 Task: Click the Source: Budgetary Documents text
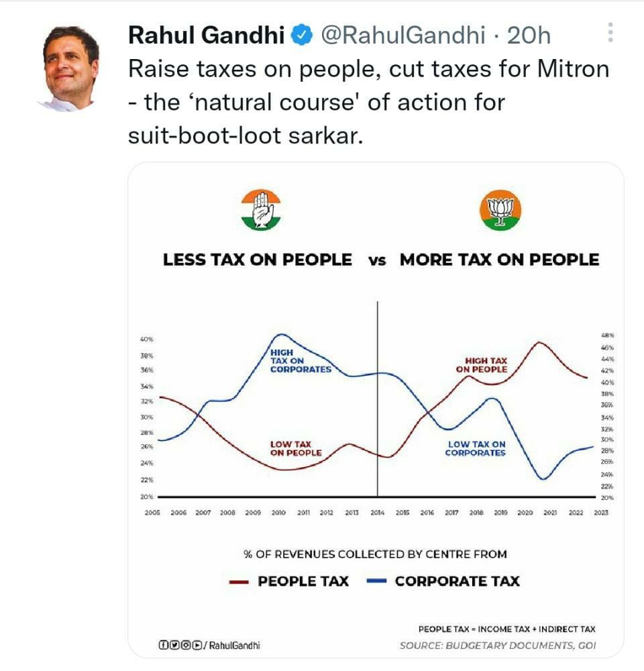(498, 646)
